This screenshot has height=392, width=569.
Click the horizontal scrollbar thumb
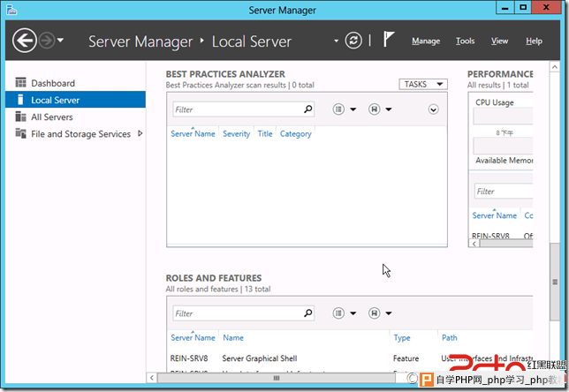pyautogui.click(x=277, y=378)
